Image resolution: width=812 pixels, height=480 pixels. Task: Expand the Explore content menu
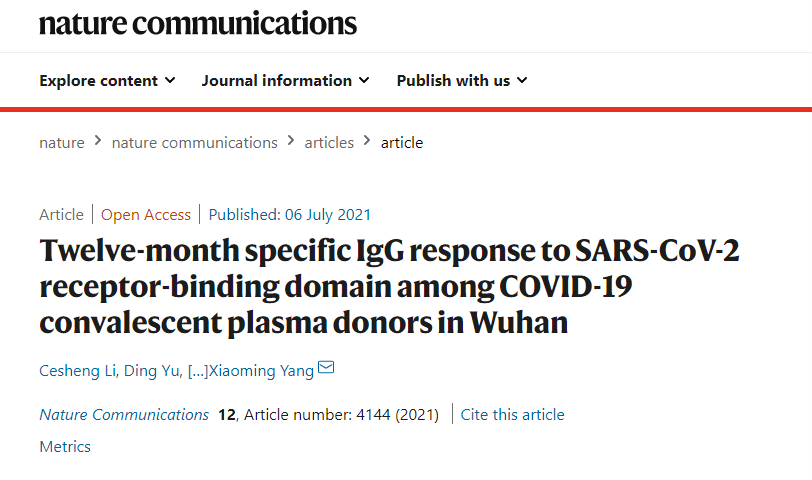[x=107, y=81]
